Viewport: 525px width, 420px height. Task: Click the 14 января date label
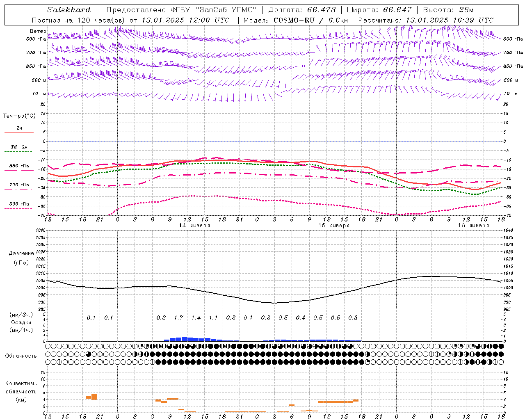tap(194, 226)
